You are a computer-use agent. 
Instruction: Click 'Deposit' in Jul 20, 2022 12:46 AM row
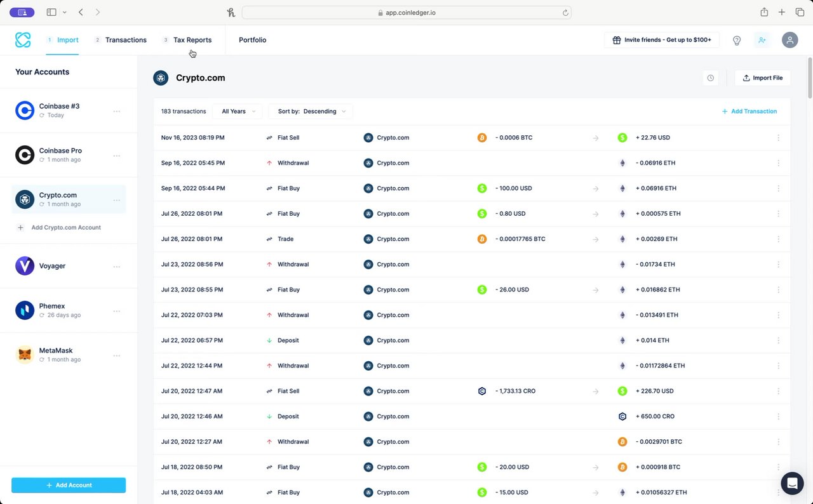288,416
